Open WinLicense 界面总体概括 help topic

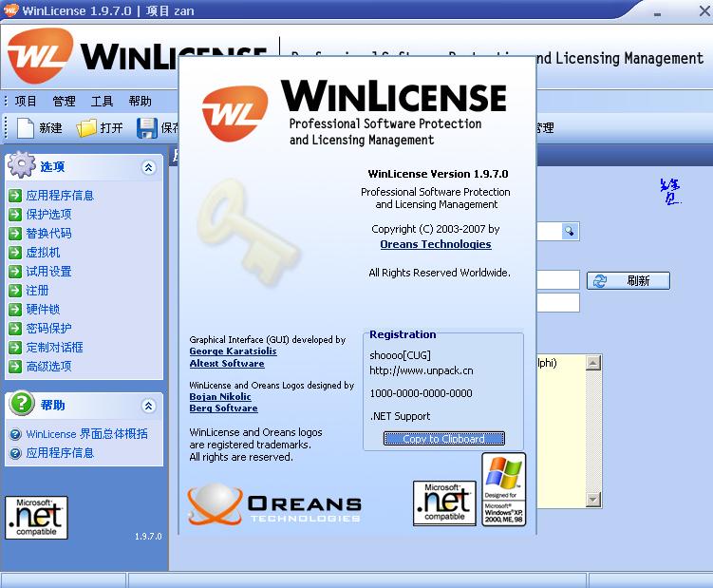pyautogui.click(x=86, y=434)
